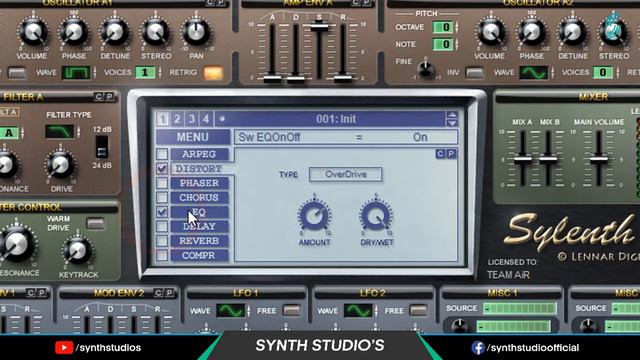The width and height of the screenshot is (640, 360).
Task: Change the FILTER TYPE selector
Action: (x=60, y=132)
